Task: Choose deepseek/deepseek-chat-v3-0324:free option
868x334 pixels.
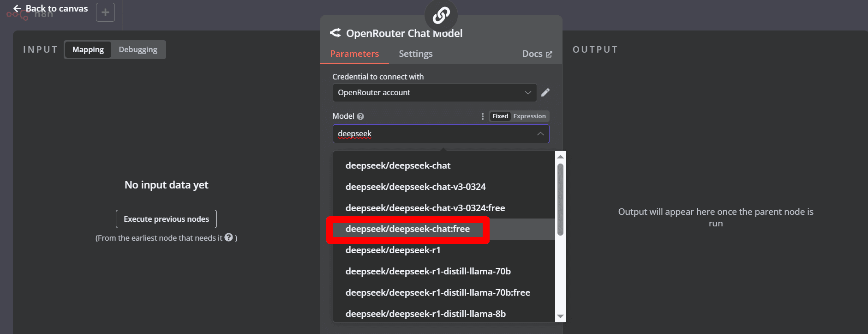Action: tap(444, 208)
